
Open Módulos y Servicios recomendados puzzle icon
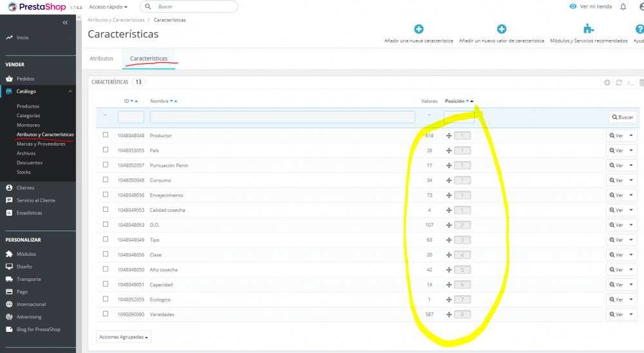[x=589, y=29]
